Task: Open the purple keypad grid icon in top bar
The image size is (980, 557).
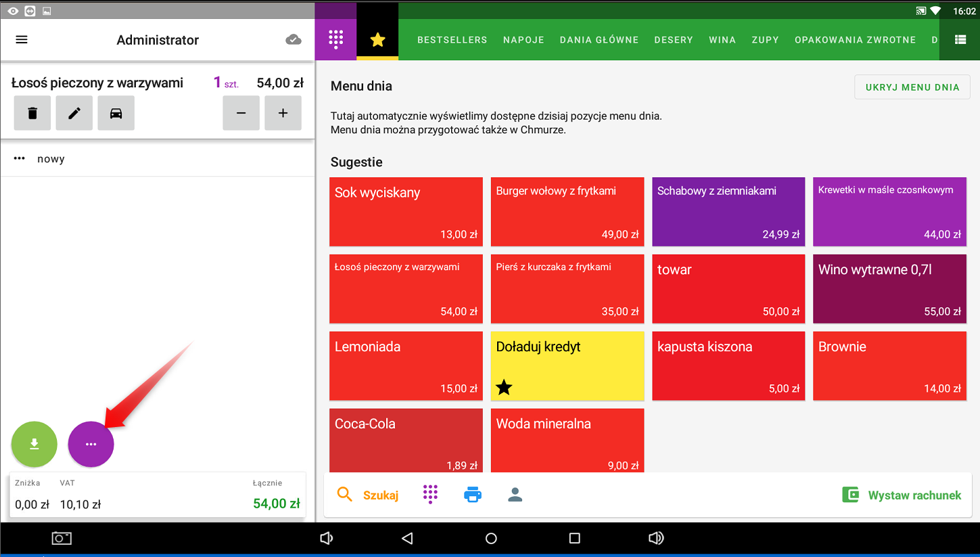Action: click(335, 40)
